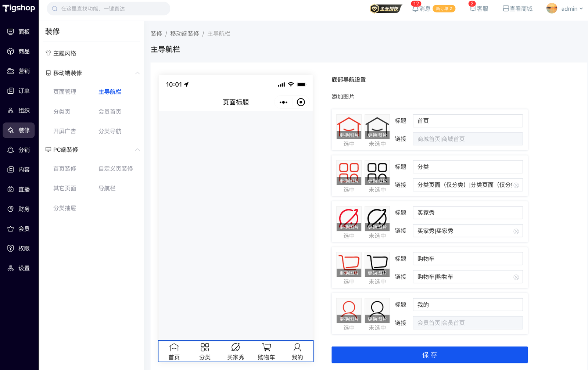Click the 企业授权 badge

pos(386,8)
